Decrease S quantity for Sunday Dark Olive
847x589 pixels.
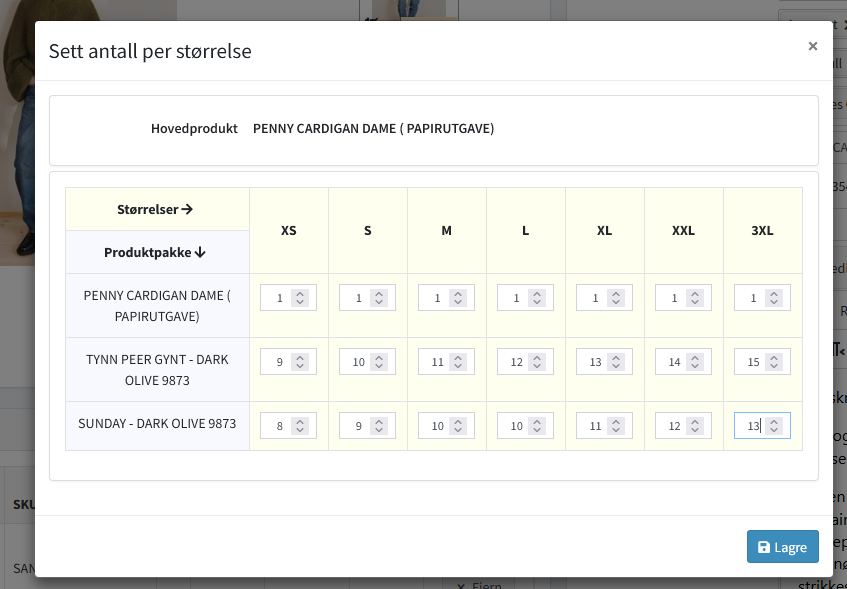click(x=378, y=431)
